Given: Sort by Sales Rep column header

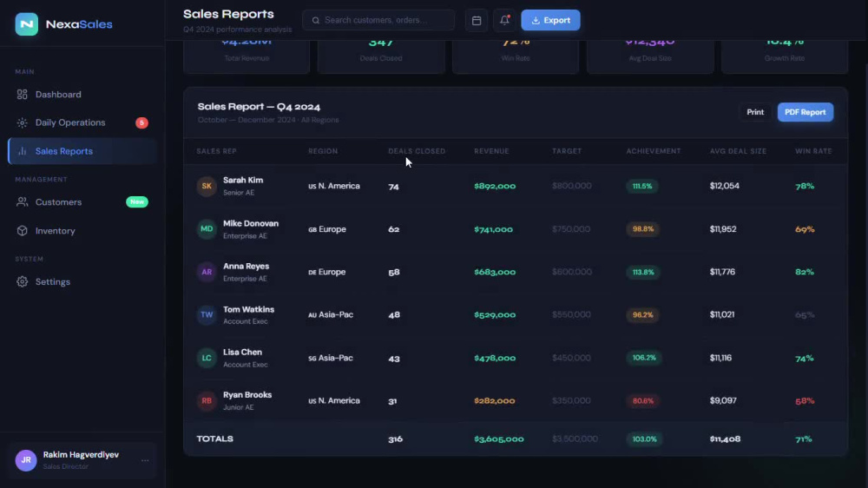Looking at the screenshot, I should 216,151.
